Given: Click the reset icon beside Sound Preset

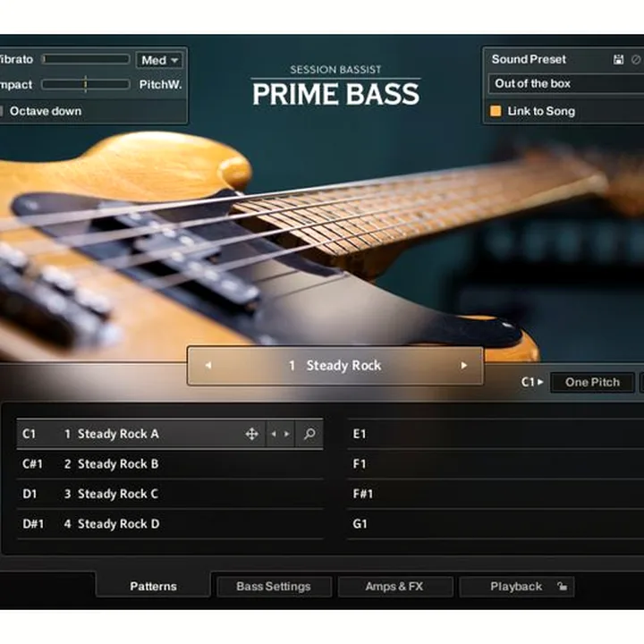Looking at the screenshot, I should [x=636, y=60].
